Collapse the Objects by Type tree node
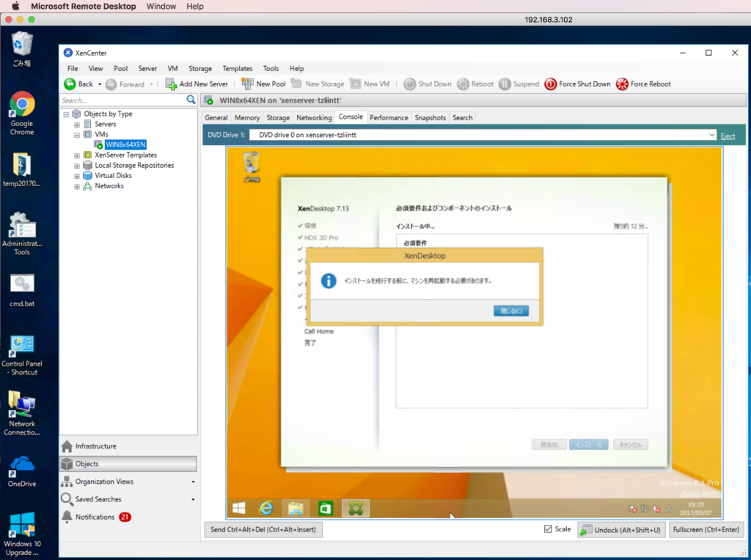The width and height of the screenshot is (751, 560). click(66, 114)
